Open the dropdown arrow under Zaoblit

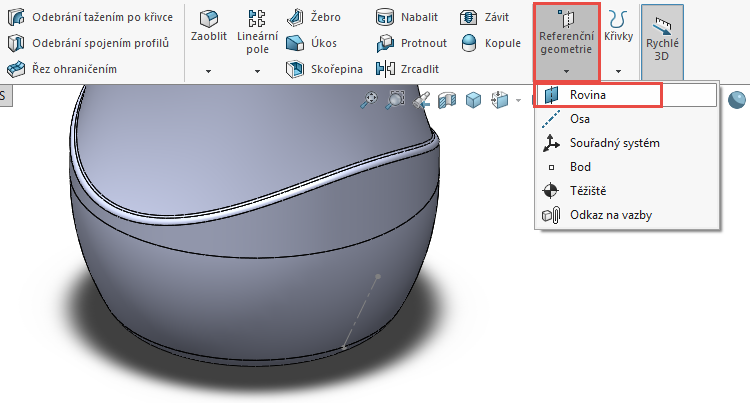click(x=209, y=71)
